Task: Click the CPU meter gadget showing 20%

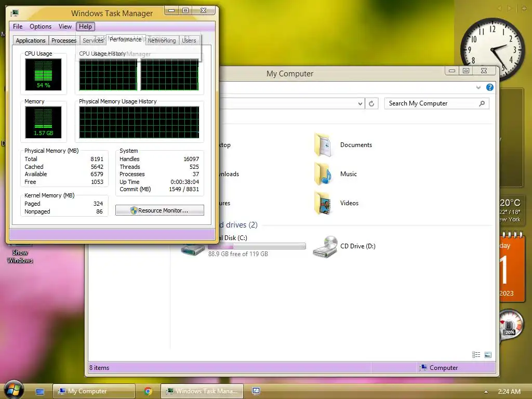Action: coord(511,324)
